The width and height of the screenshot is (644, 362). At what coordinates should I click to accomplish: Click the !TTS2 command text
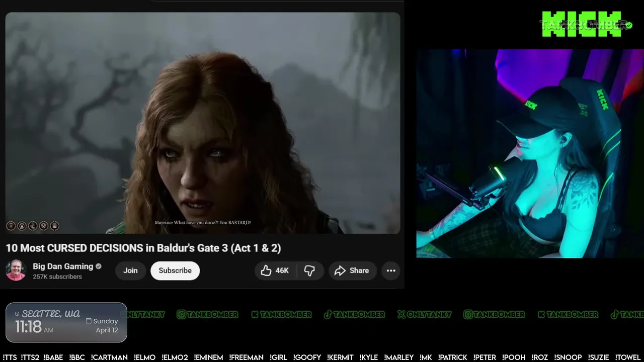[x=30, y=357]
